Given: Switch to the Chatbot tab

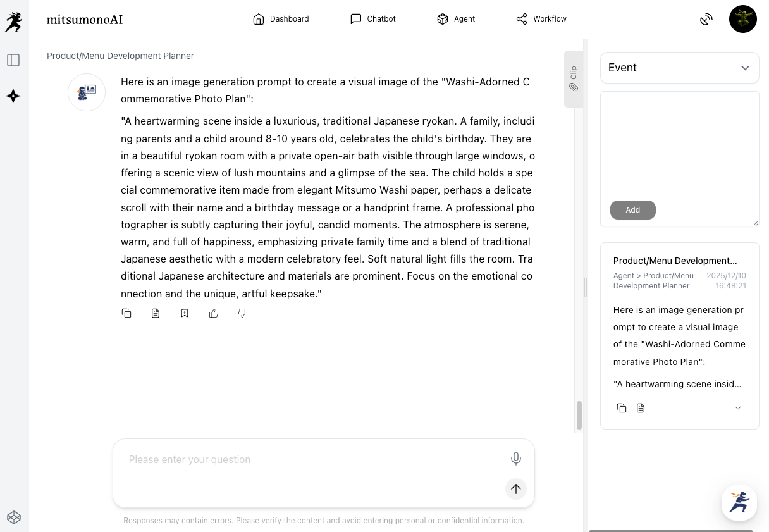Looking at the screenshot, I should pos(373,19).
